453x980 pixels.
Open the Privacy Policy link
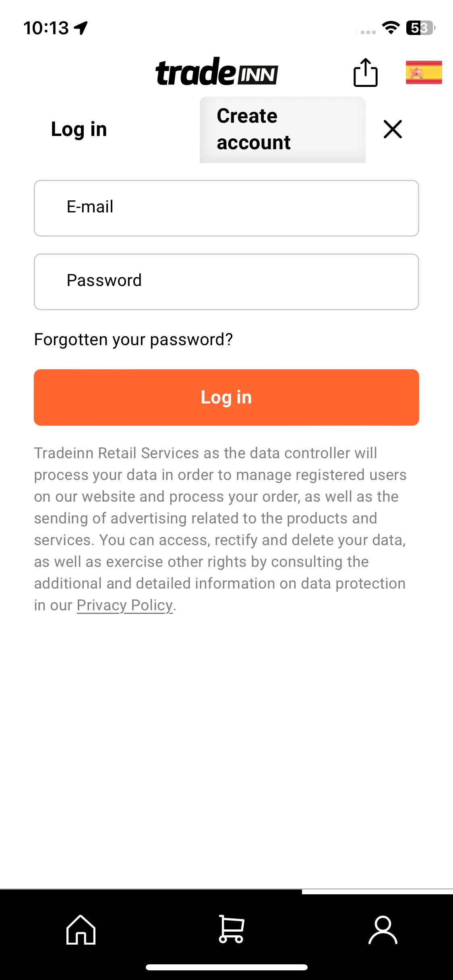(x=125, y=605)
